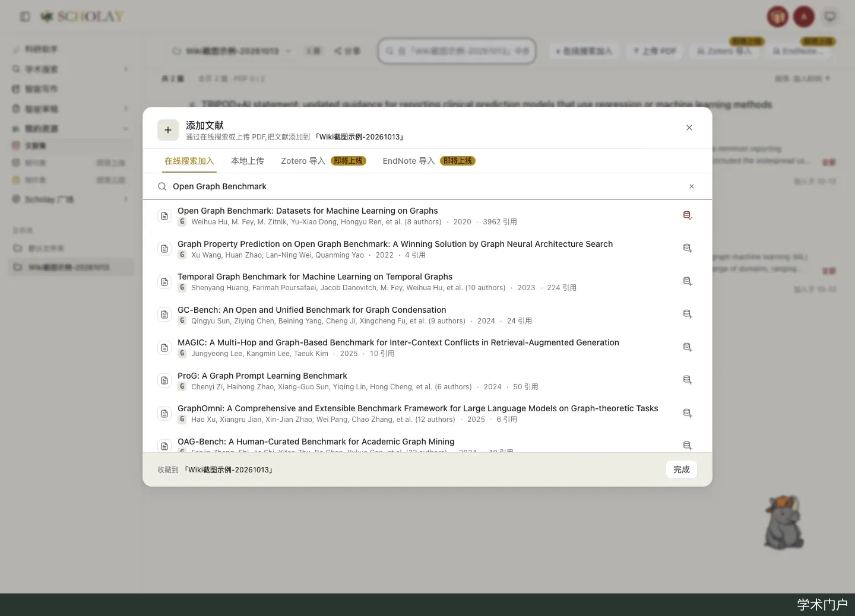Click document icon beside 'MAGIC'
This screenshot has width=855, height=616.
pos(164,348)
